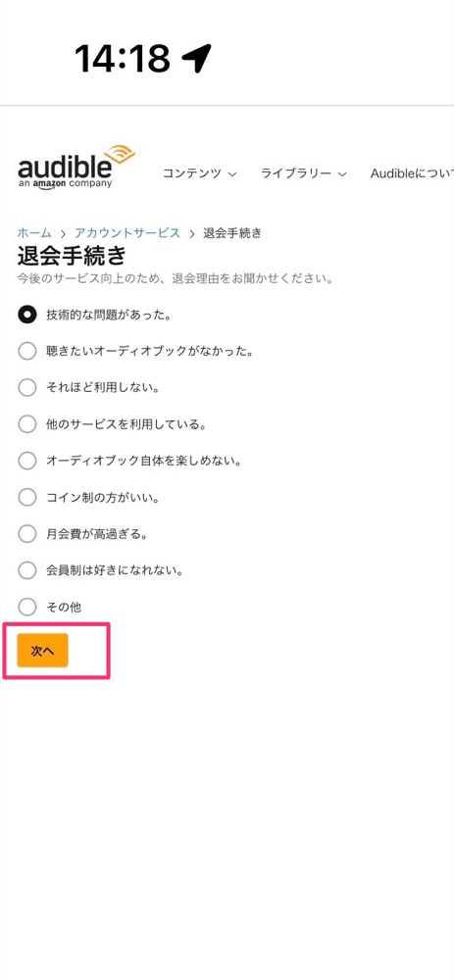Select 他のサービスを利用している option
The width and height of the screenshot is (454, 980).
pyautogui.click(x=26, y=424)
